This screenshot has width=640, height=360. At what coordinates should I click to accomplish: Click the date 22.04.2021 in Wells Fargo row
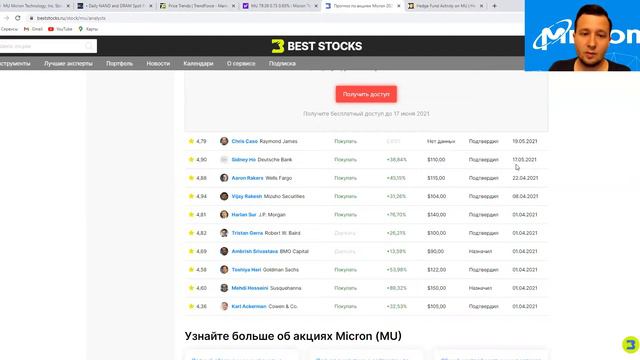click(x=525, y=178)
